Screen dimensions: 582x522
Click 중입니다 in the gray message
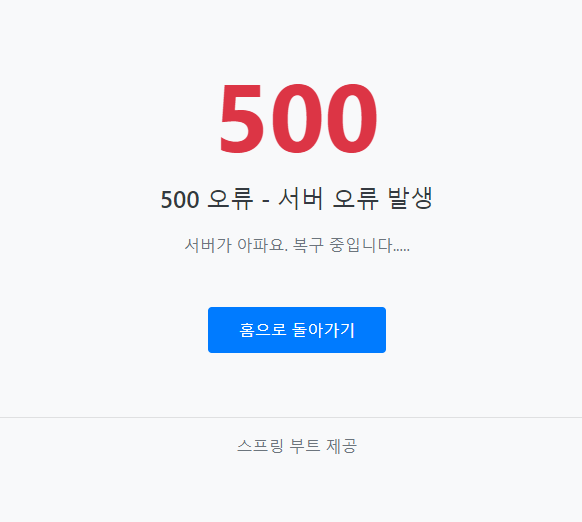point(360,245)
